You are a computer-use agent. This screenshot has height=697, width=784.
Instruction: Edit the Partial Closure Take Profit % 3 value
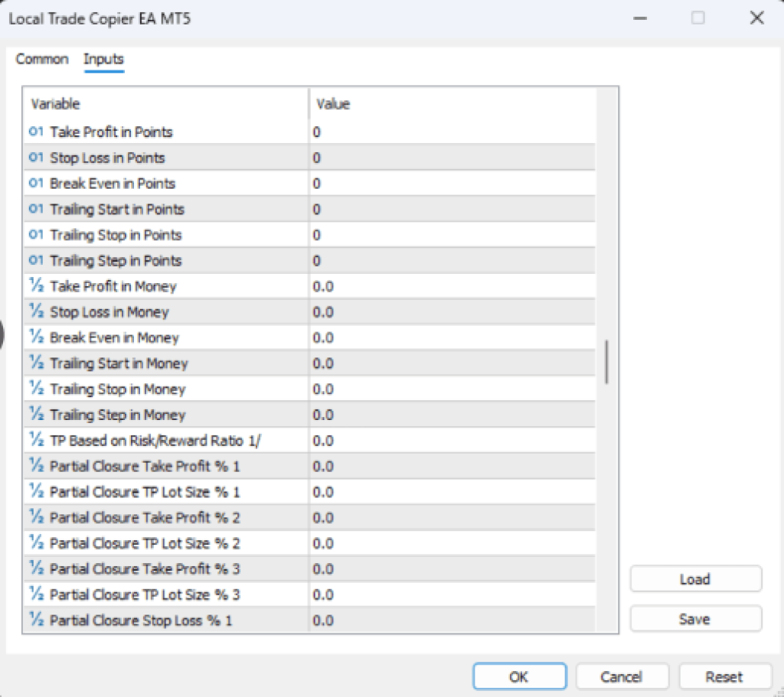click(x=452, y=568)
